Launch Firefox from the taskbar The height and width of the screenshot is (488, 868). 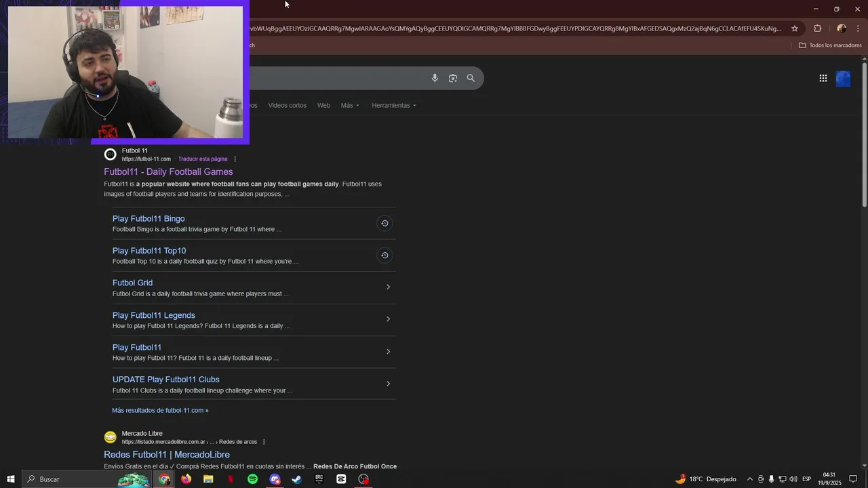(x=186, y=479)
